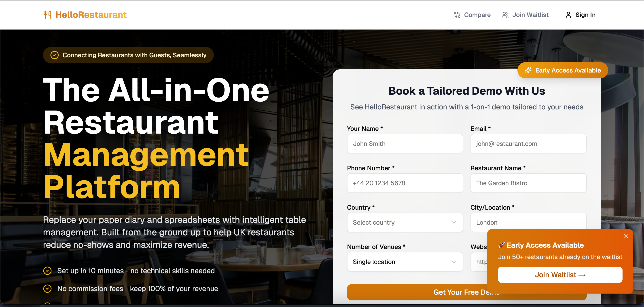Focus the Your Name input field
644x307 pixels.
point(405,144)
